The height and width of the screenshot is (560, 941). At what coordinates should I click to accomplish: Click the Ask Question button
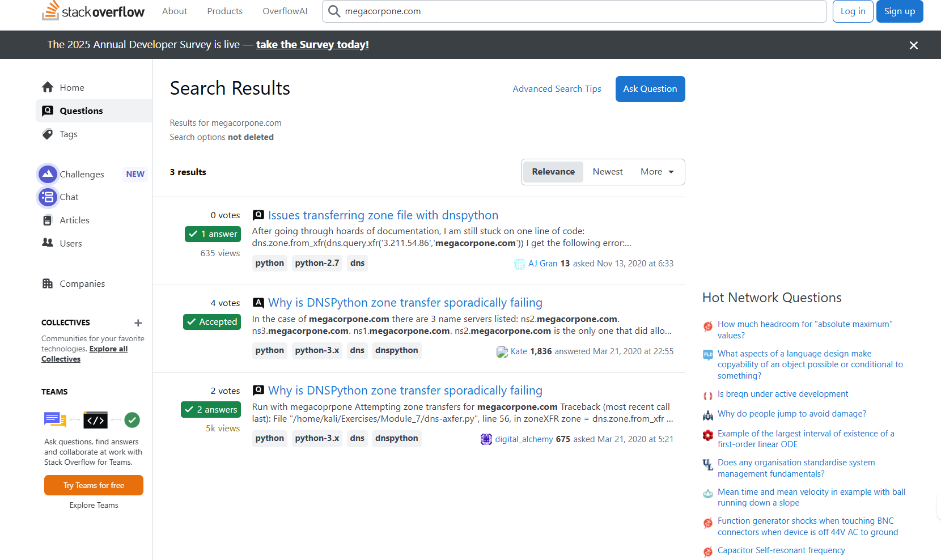(x=650, y=89)
